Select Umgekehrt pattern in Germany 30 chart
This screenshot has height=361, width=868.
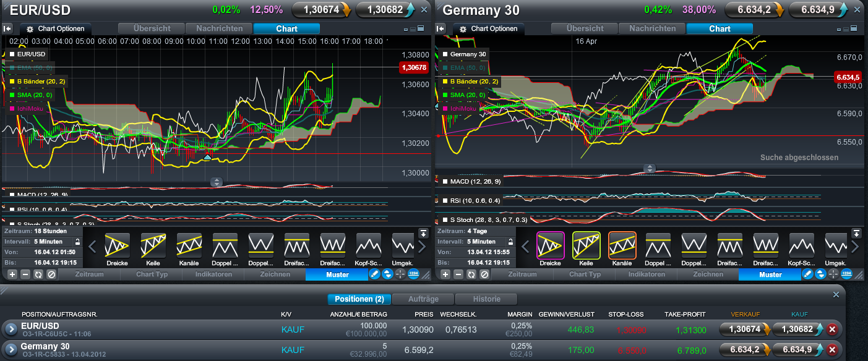[x=837, y=245]
